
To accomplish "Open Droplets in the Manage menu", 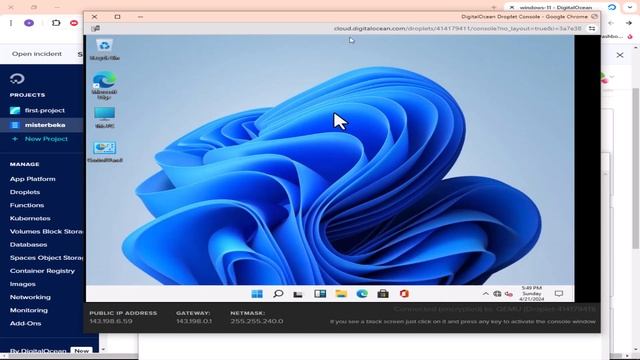I will click(25, 192).
